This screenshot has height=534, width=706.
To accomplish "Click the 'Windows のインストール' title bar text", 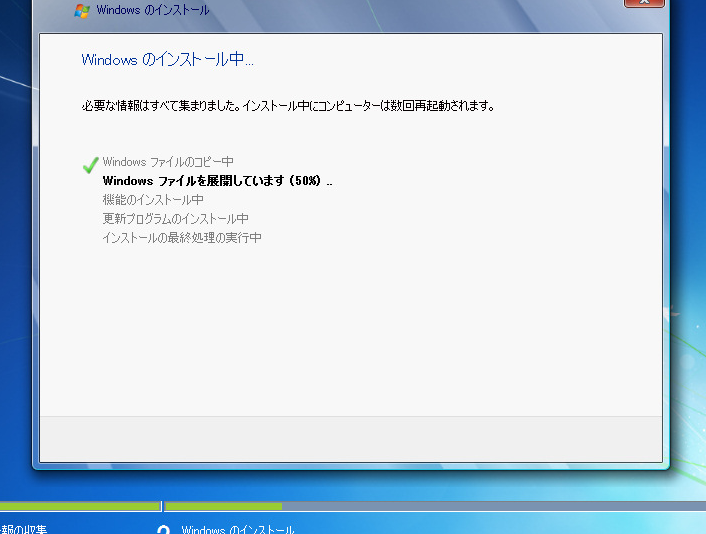I will pos(153,10).
